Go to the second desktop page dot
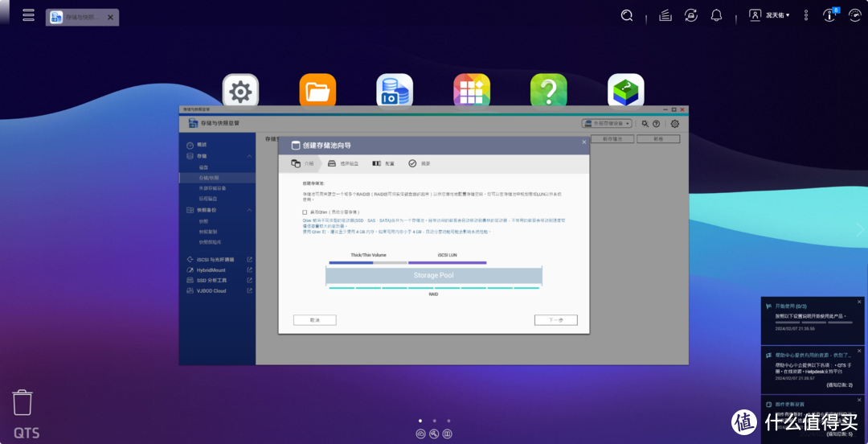This screenshot has height=444, width=868. [435, 421]
